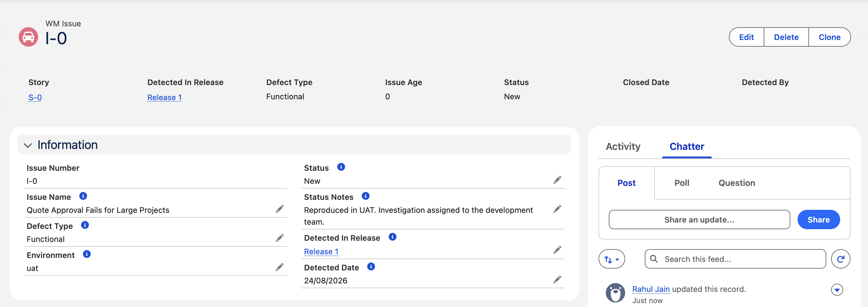Edit Detected Date with its pencil icon
The width and height of the screenshot is (868, 307).
(557, 280)
